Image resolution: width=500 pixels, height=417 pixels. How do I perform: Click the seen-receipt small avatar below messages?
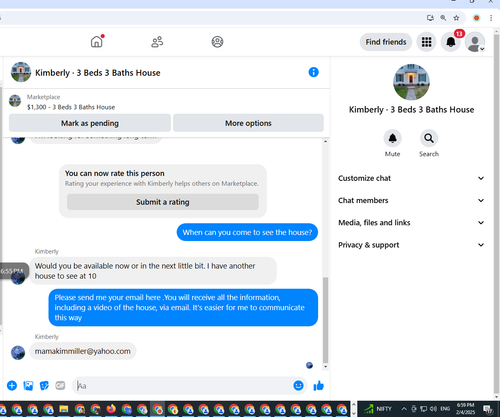(x=309, y=365)
